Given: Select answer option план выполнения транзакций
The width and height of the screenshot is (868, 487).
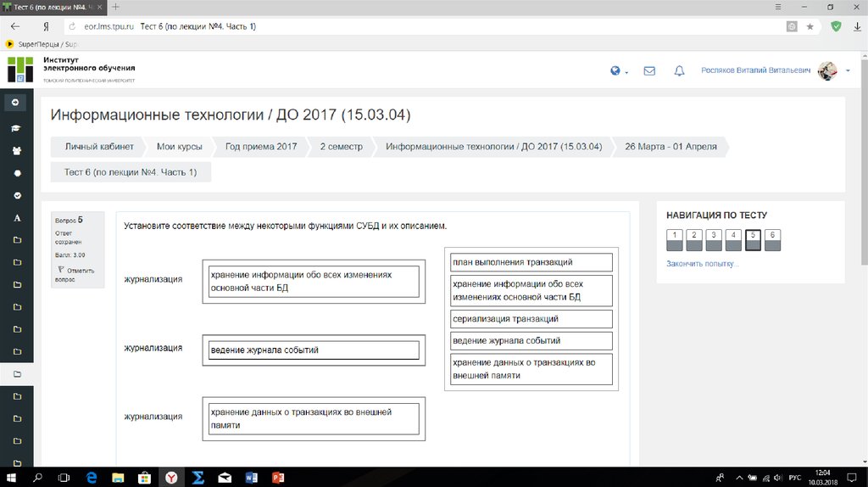Looking at the screenshot, I should (x=531, y=262).
